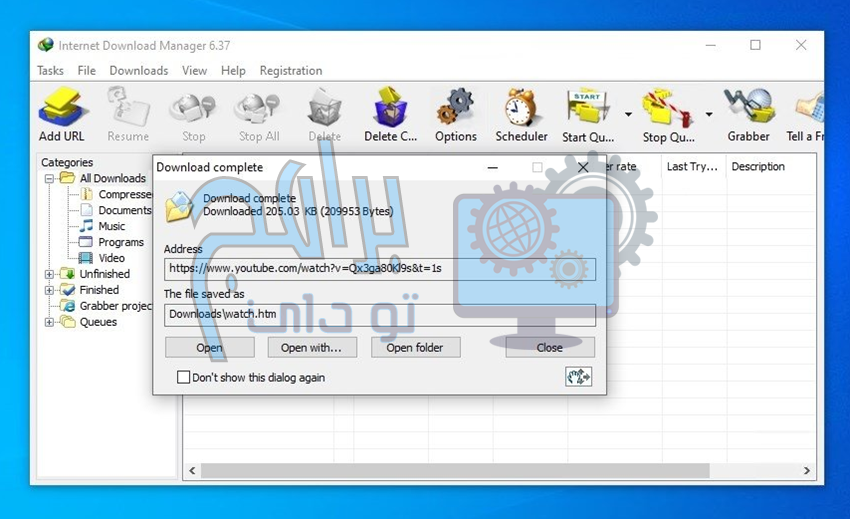This screenshot has width=850, height=519.
Task: Click the Address URL text field
Action: (x=380, y=269)
